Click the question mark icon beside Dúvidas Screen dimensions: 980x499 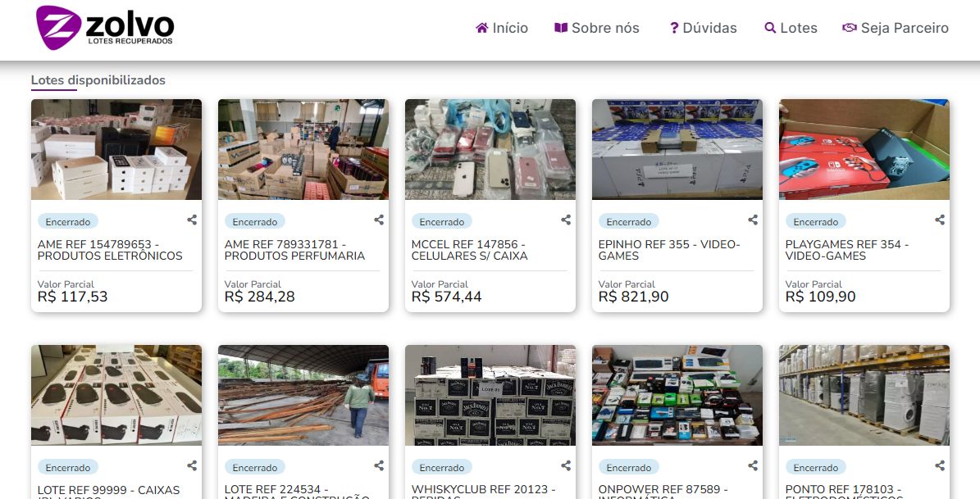[x=674, y=28]
